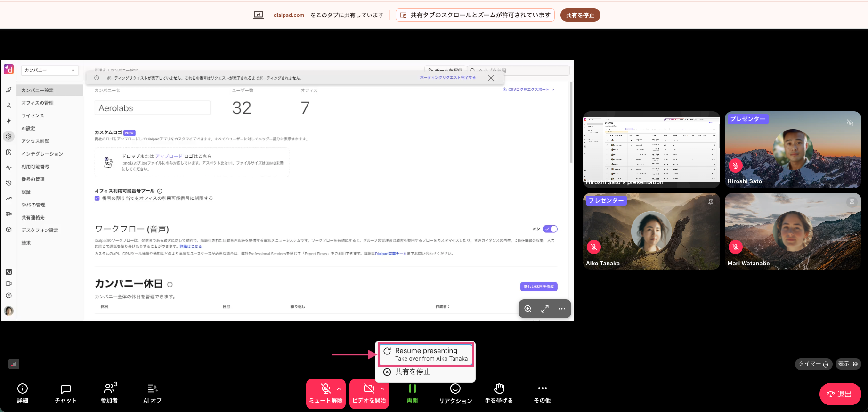Screen dimensions: 868x412
Task: Expand video options chevron
Action: [382, 389]
